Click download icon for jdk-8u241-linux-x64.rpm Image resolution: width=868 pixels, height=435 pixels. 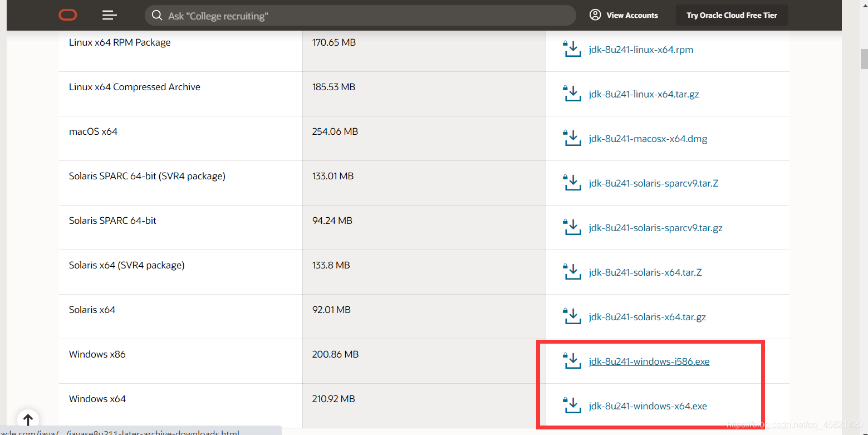coord(572,49)
